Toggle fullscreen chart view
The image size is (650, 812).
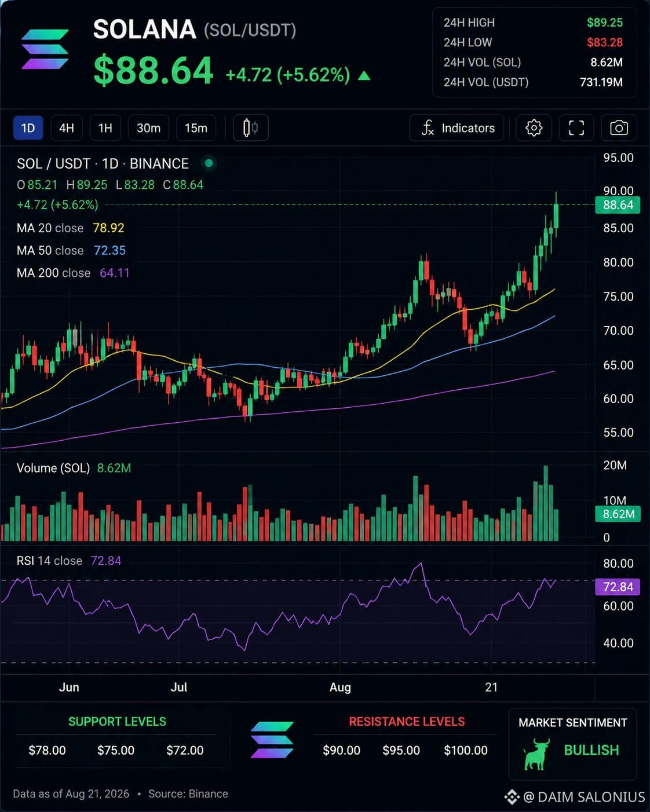576,128
